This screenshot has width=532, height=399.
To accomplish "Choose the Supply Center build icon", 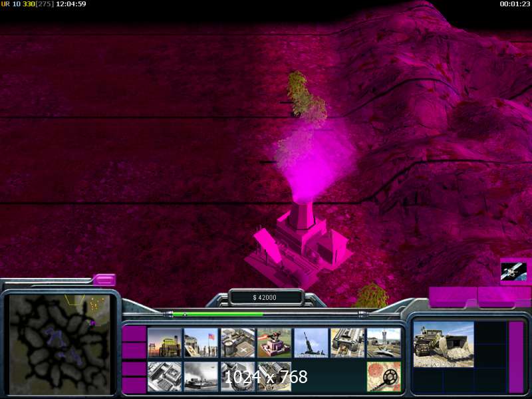I will point(238,342).
